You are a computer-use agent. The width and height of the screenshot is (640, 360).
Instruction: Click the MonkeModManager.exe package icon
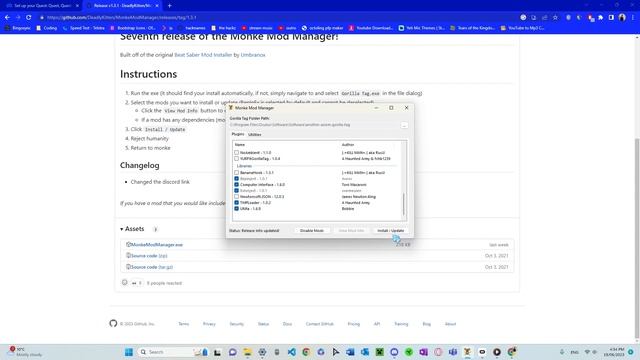128,244
